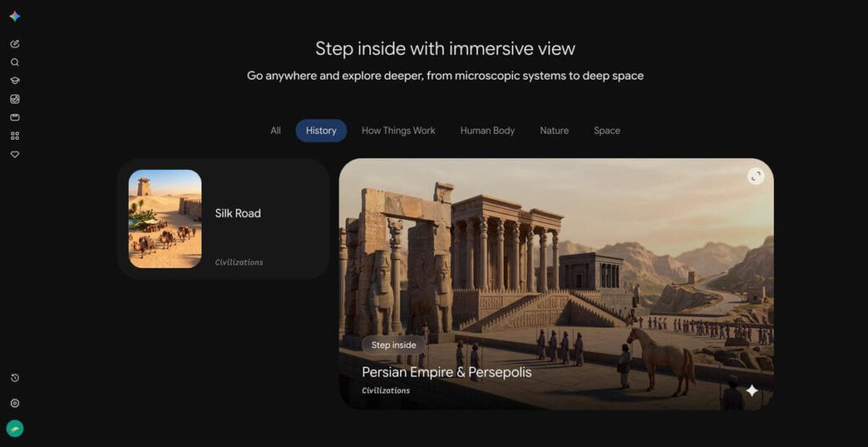Start a new chat with the pencil icon
Image resolution: width=868 pixels, height=447 pixels.
click(x=15, y=44)
